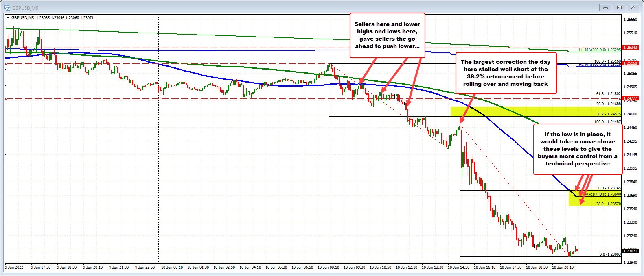Restore down the GBPUSD chart window
The image size is (644, 276).
point(620,7)
